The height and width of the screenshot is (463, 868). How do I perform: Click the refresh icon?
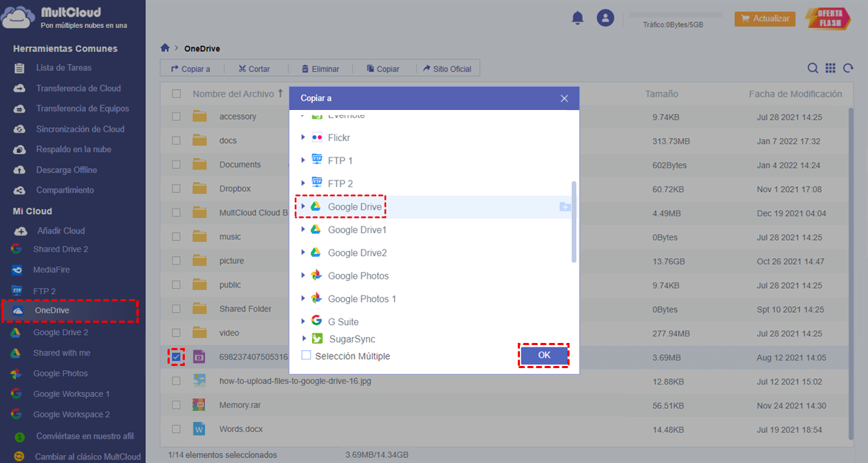[849, 68]
